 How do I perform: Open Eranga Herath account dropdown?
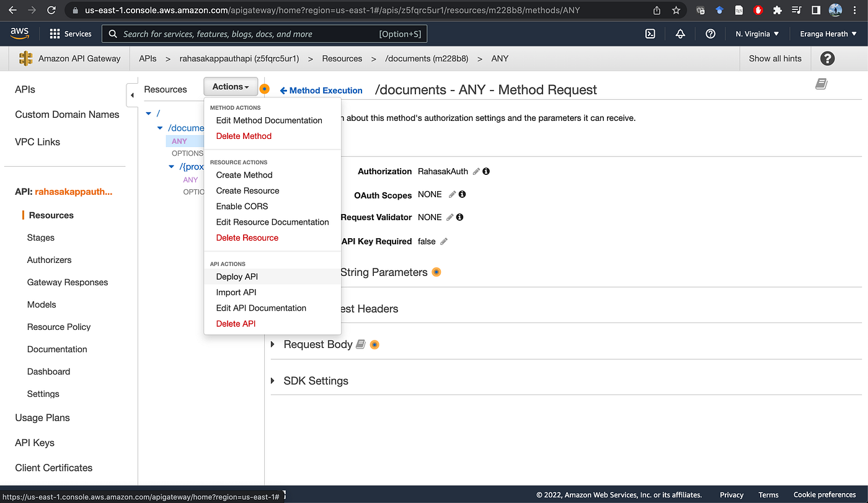[828, 34]
